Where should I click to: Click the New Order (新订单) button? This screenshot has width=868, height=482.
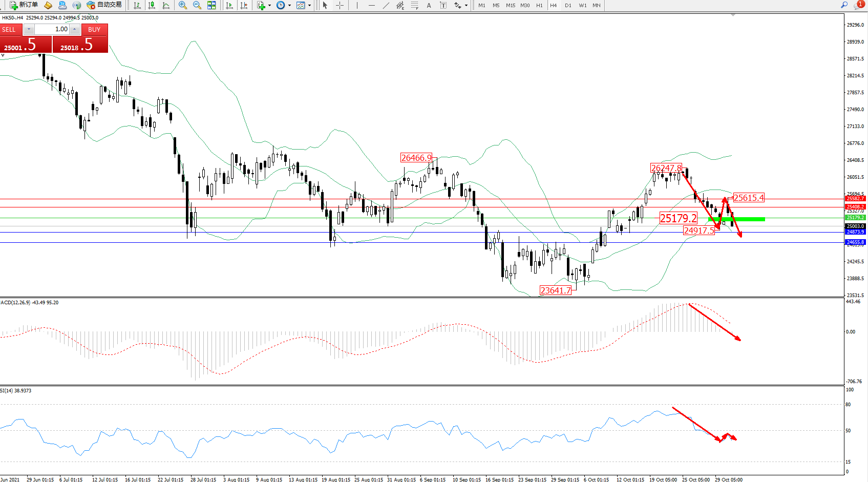tap(24, 5)
